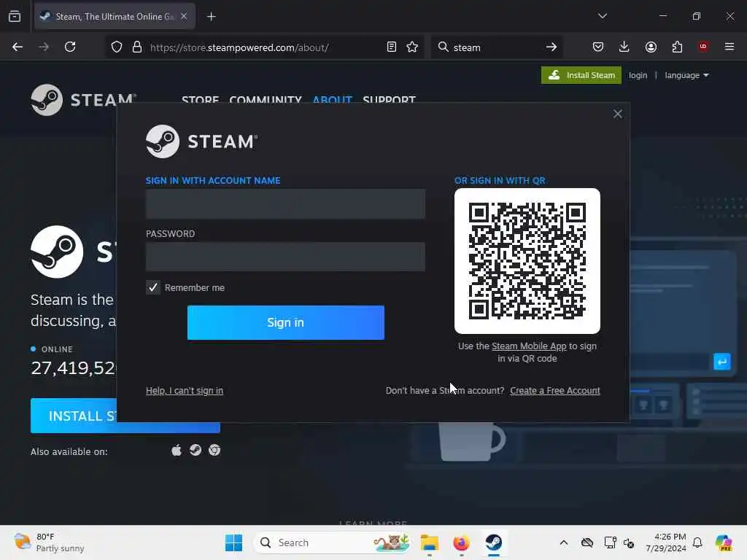Focus the password input field
Viewport: 747px width, 560px height.
285,257
